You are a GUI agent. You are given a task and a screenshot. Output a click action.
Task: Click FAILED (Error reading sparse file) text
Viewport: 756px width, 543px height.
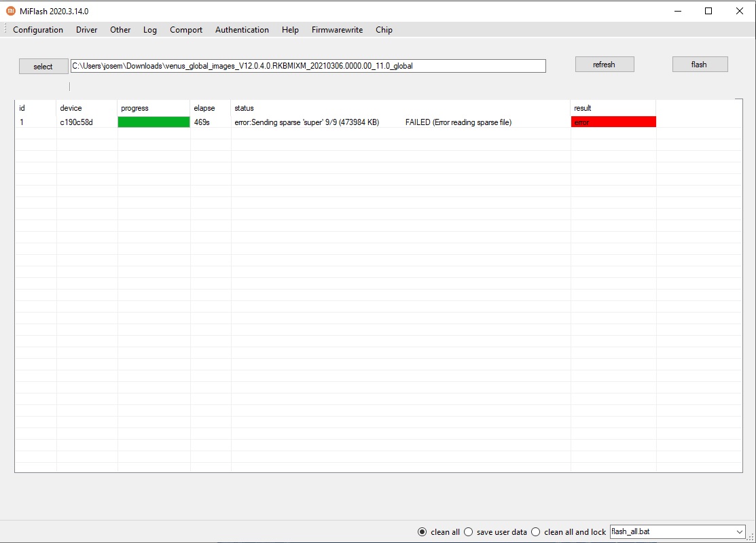click(458, 122)
